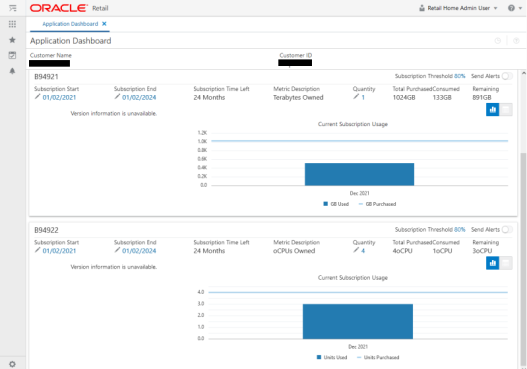Click the Customer Name label
The image size is (527, 369).
pos(51,55)
